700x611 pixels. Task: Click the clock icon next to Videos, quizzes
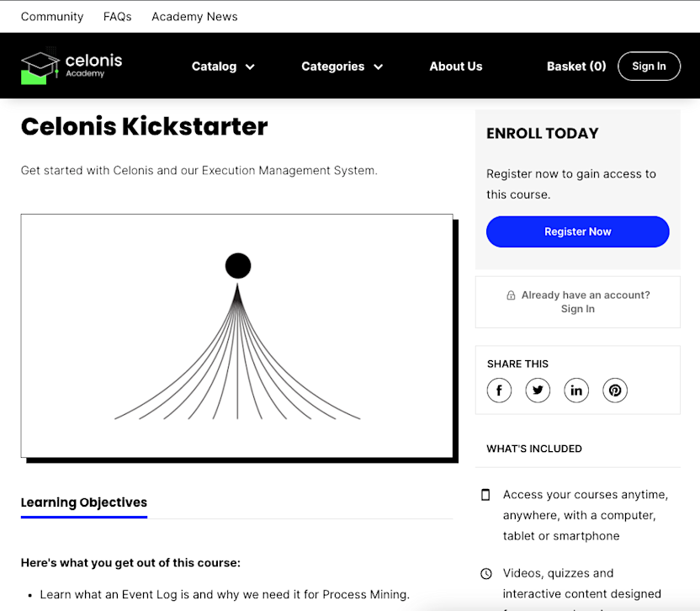point(485,573)
